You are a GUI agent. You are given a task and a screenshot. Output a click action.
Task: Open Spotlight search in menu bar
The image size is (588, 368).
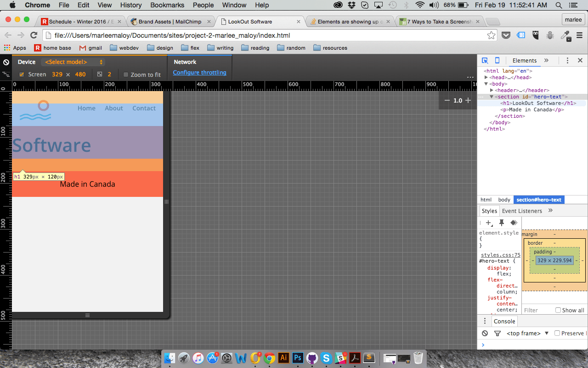pos(559,5)
